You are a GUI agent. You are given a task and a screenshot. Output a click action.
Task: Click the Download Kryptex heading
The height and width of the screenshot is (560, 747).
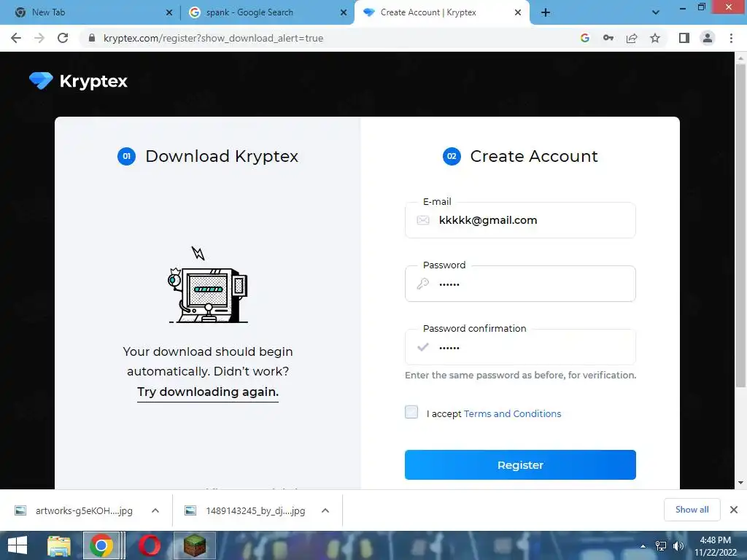coord(222,156)
